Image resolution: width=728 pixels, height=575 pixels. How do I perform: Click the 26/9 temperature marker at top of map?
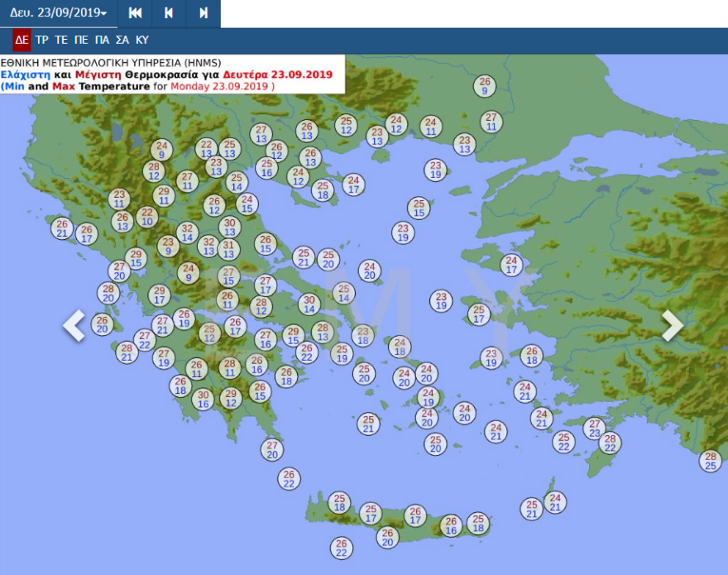(485, 85)
